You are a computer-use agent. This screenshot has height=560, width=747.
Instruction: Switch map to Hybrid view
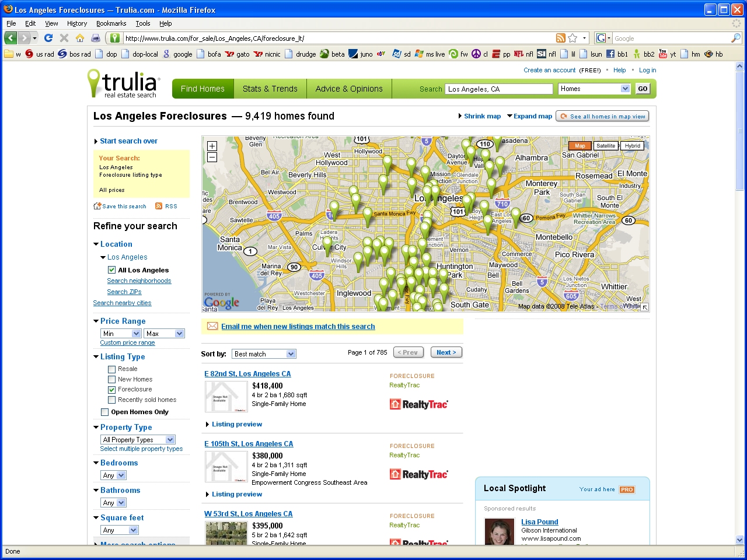[x=633, y=146]
